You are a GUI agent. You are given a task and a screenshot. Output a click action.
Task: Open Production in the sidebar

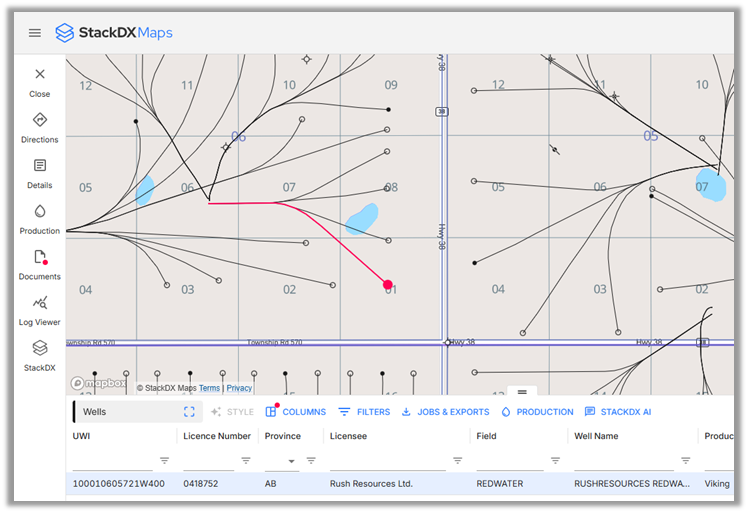pos(40,218)
